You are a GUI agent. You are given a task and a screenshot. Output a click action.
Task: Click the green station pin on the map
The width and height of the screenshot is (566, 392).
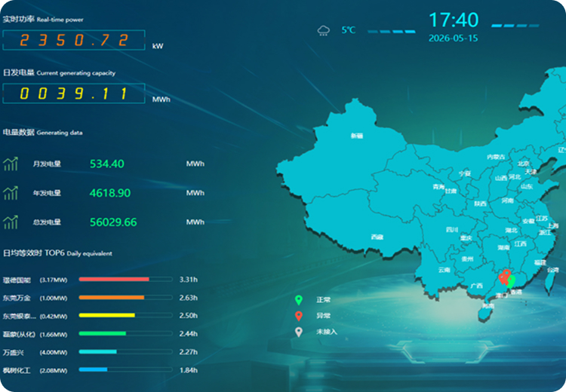click(510, 282)
